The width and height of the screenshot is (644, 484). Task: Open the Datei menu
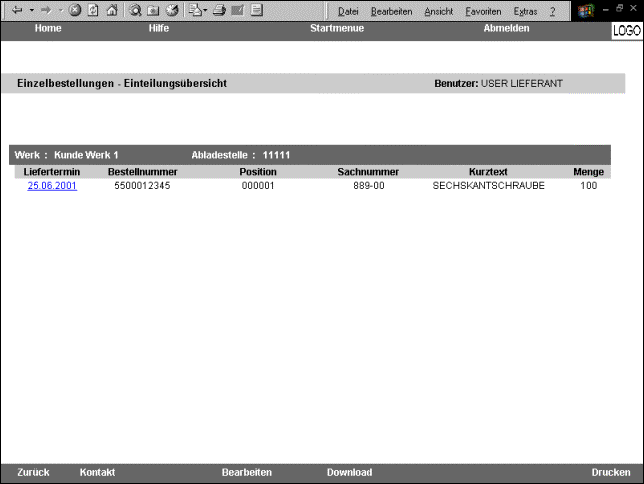point(348,12)
